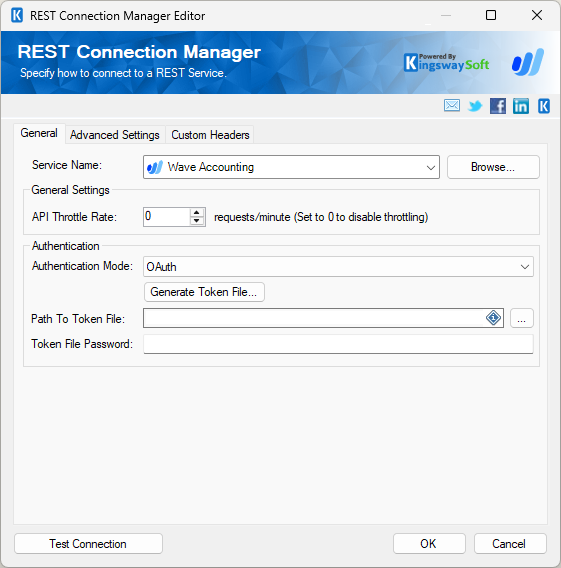
Task: Click the 'Authentication Mode:' label
Action: 82,266
